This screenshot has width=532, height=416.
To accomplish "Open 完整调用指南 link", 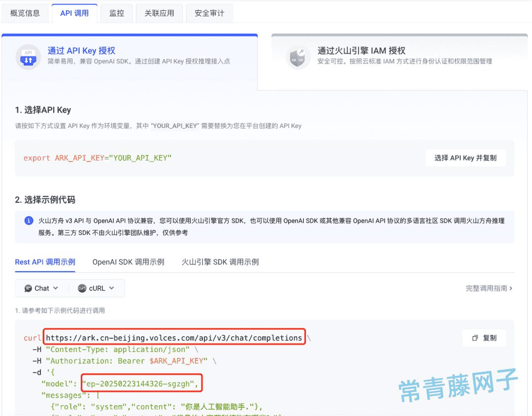I will pos(489,288).
